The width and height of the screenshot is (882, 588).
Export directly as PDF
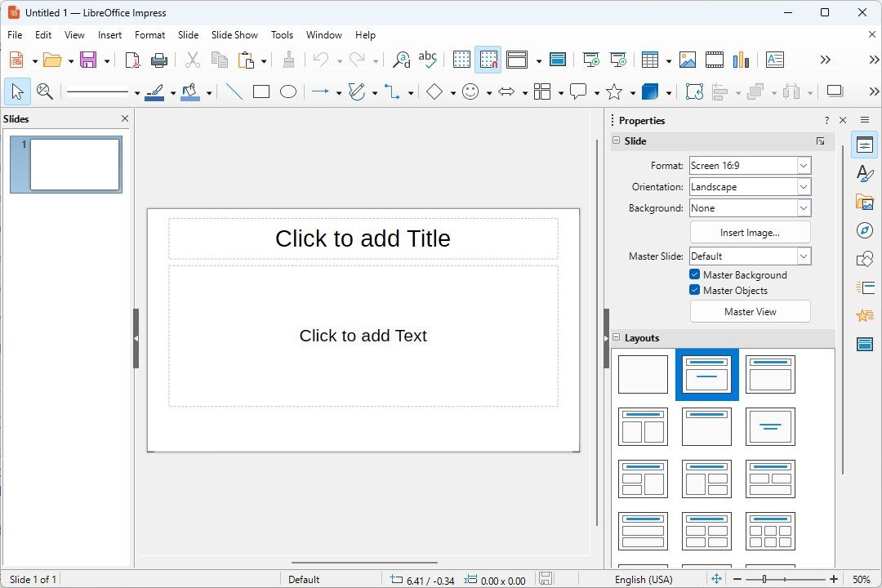tap(132, 60)
